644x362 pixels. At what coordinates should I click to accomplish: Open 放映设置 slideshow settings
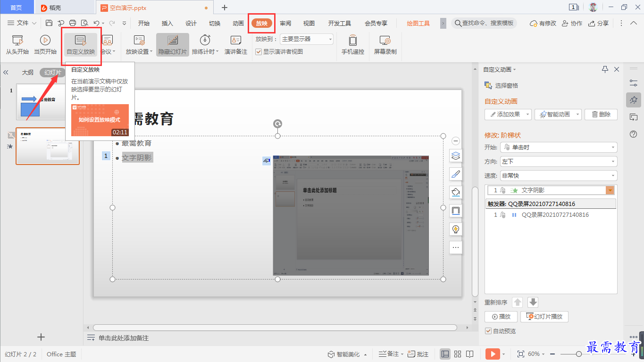tap(139, 45)
